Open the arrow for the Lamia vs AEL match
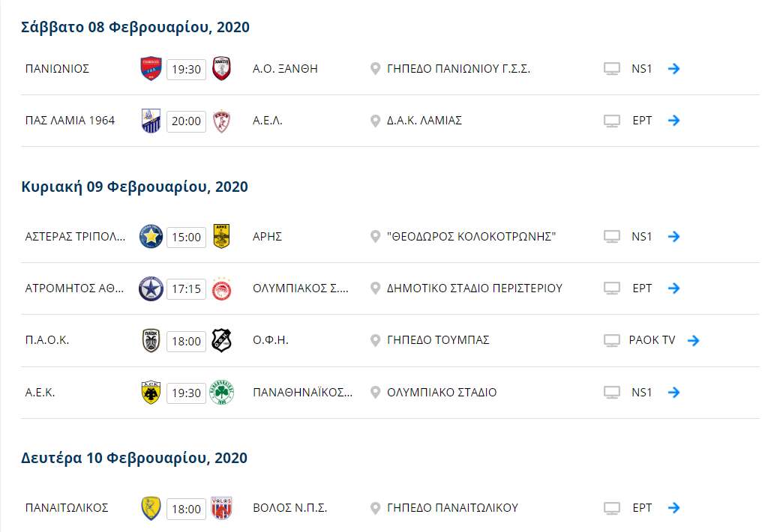 tap(674, 121)
